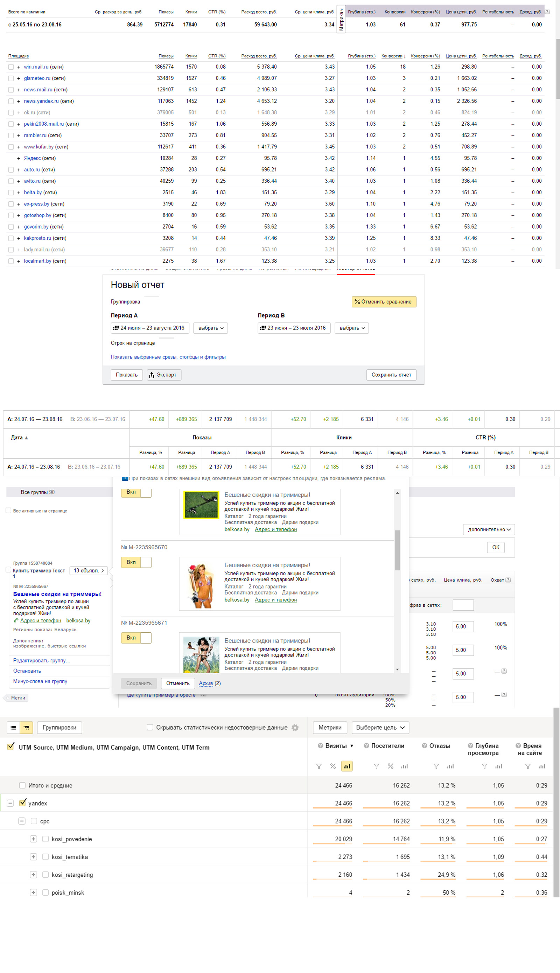The image size is (560, 973).
Task: Choose Минус-слова на группу entry
Action: 40,681
